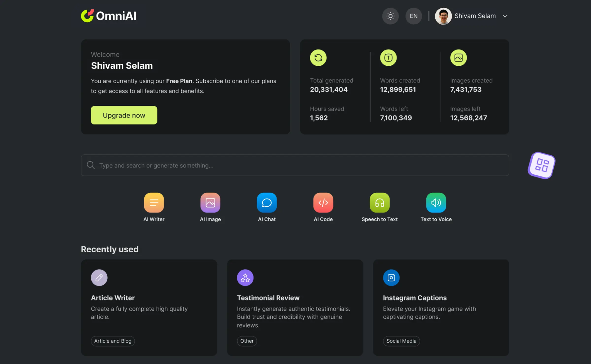591x364 pixels.
Task: Open the EN language selector
Action: coord(414,16)
